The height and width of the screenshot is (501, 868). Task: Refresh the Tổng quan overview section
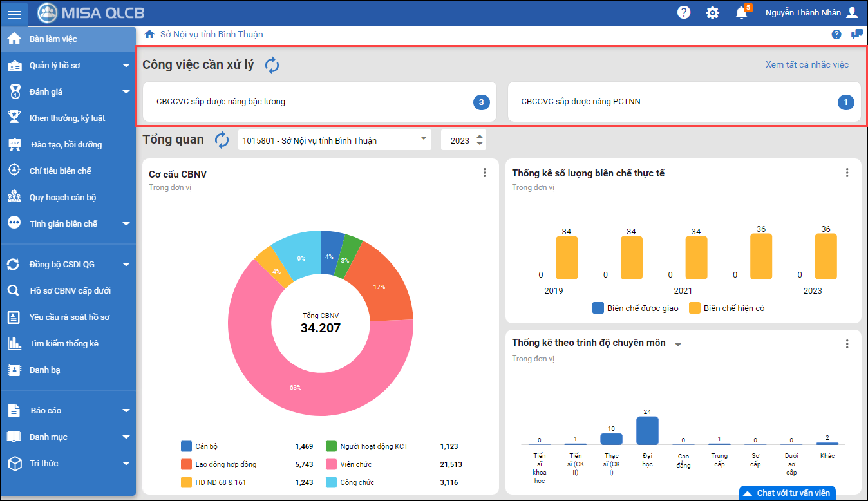(x=222, y=140)
